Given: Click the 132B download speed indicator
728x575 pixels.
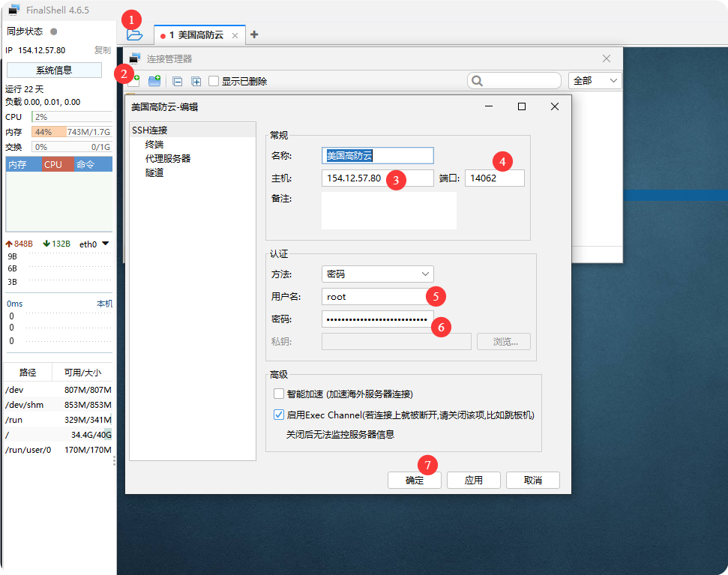Looking at the screenshot, I should [x=57, y=244].
